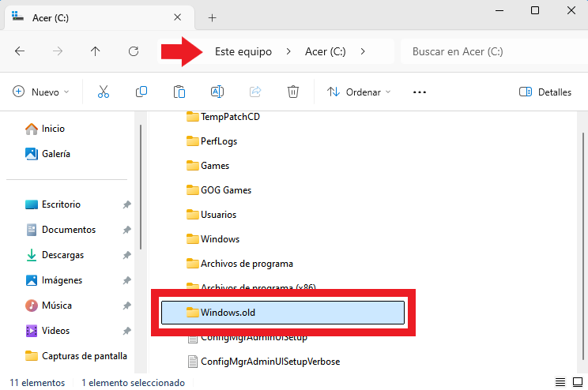588x390 pixels.
Task: Select the Games folder
Action: pos(208,166)
